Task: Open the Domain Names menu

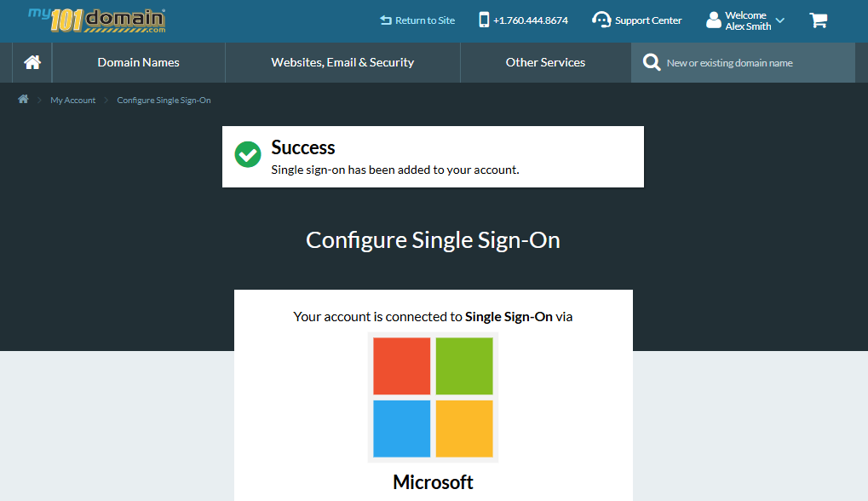Action: pyautogui.click(x=138, y=61)
